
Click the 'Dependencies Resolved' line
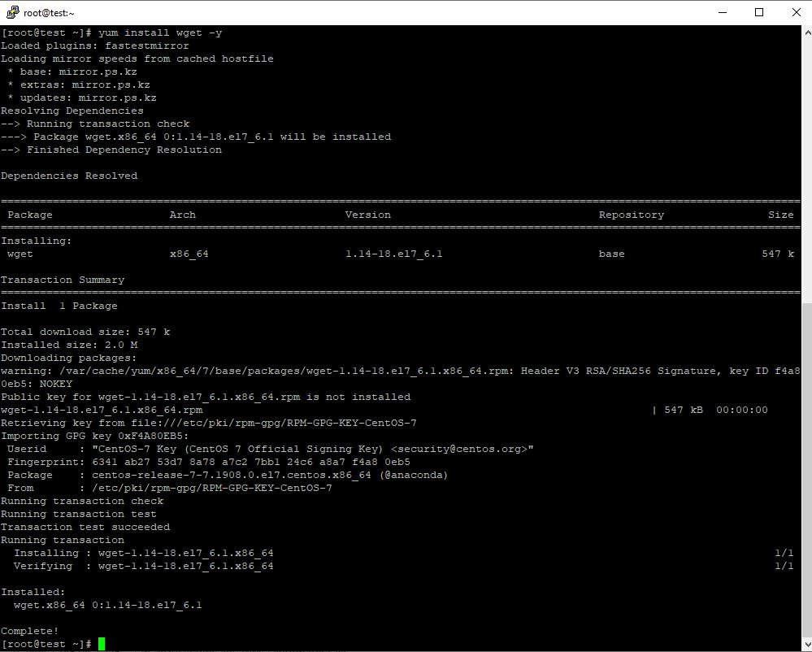tap(69, 176)
